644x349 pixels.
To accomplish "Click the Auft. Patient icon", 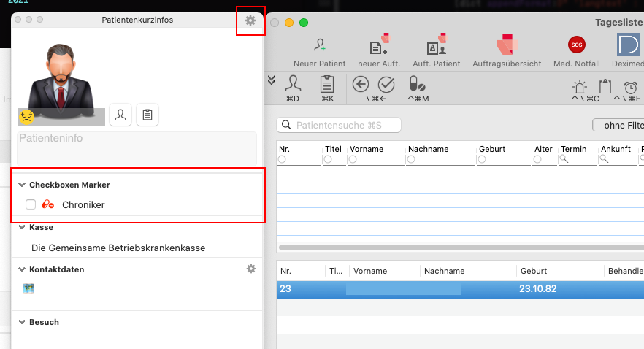I will tap(436, 45).
